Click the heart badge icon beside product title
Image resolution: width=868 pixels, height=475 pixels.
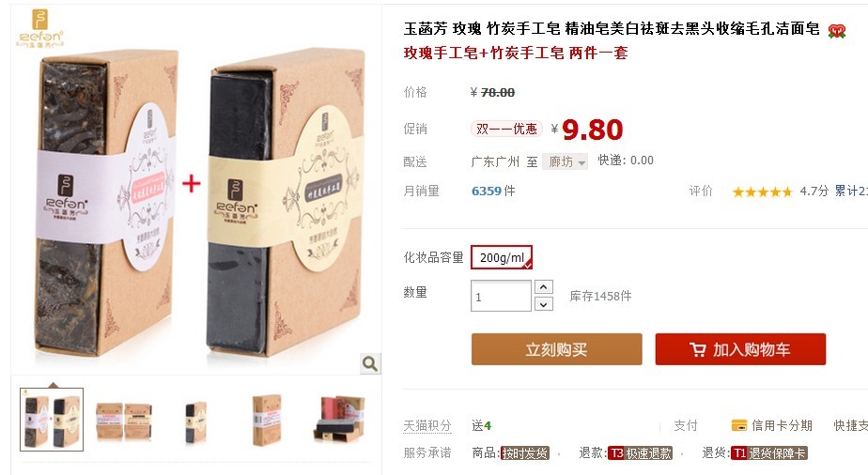tap(836, 30)
